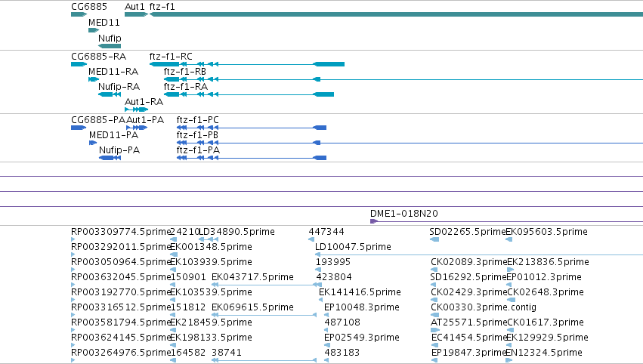Click the ftz-f1-PA protein label
643x364 pixels.
click(198, 150)
